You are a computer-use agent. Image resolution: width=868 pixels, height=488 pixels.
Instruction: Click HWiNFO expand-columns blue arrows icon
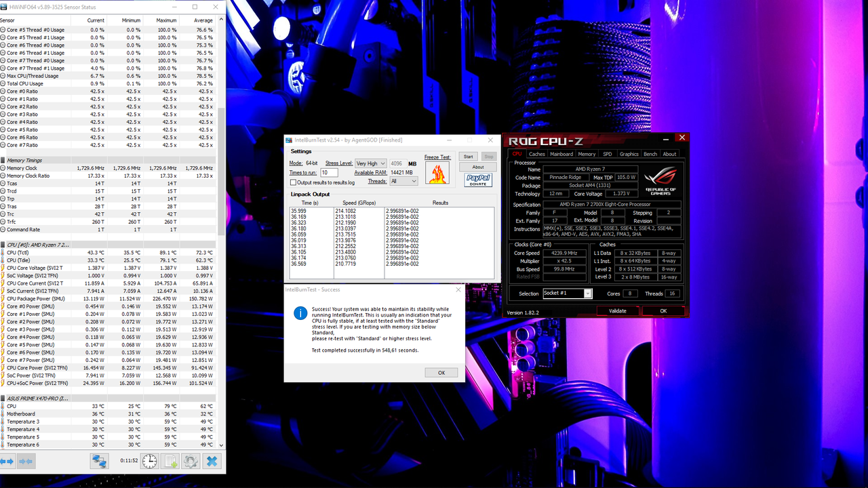[x=7, y=462]
